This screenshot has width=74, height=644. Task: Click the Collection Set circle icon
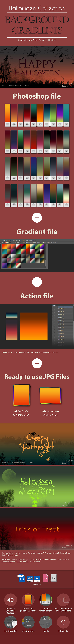click(x=63, y=622)
